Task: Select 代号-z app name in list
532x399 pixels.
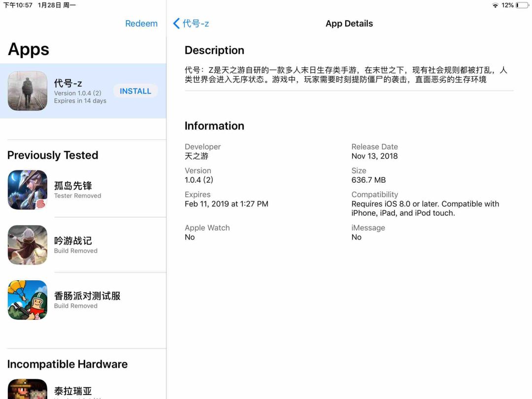Action: [68, 83]
